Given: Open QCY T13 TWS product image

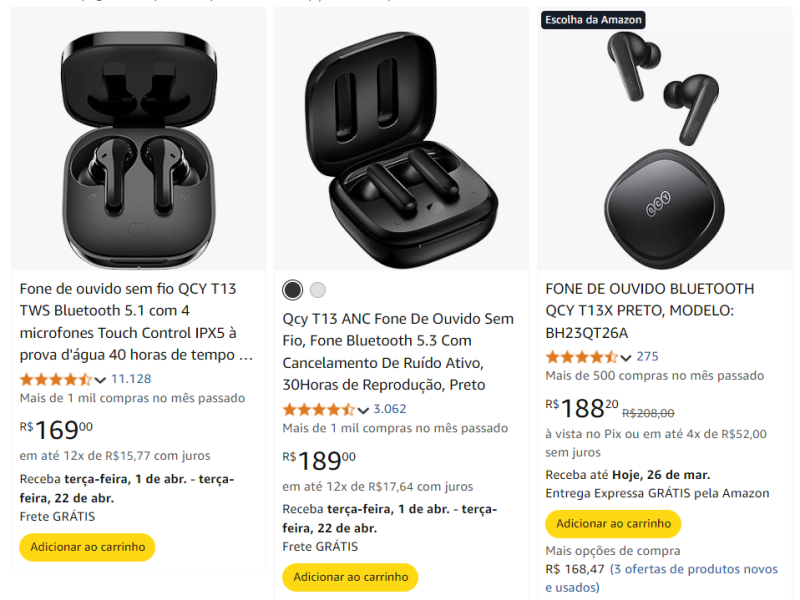Looking at the screenshot, I should click(138, 138).
